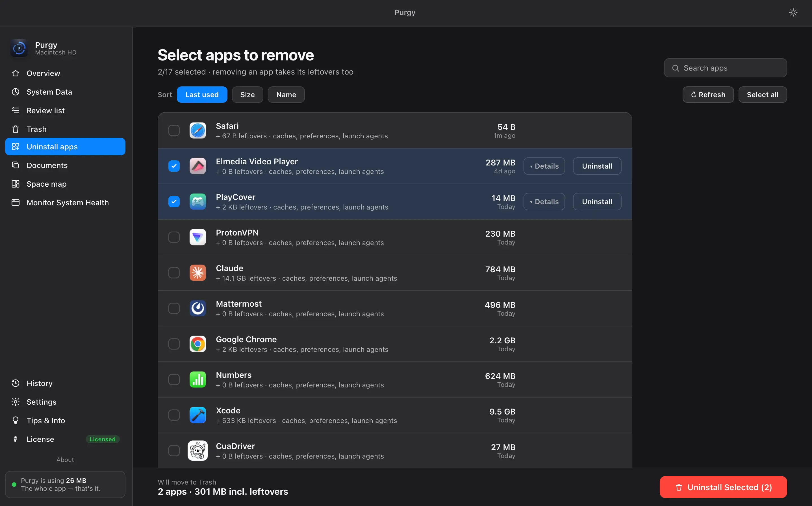The height and width of the screenshot is (506, 812).
Task: Sort apps by Last used
Action: tap(202, 95)
